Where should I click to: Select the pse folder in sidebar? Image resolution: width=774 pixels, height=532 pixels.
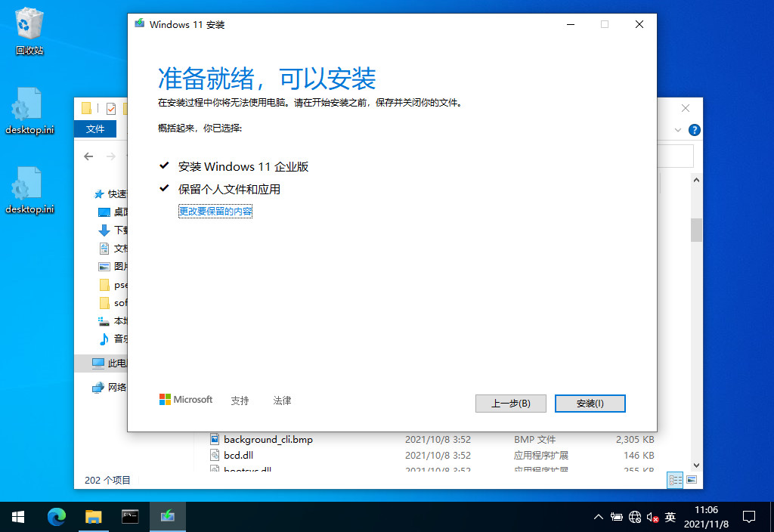click(x=113, y=285)
